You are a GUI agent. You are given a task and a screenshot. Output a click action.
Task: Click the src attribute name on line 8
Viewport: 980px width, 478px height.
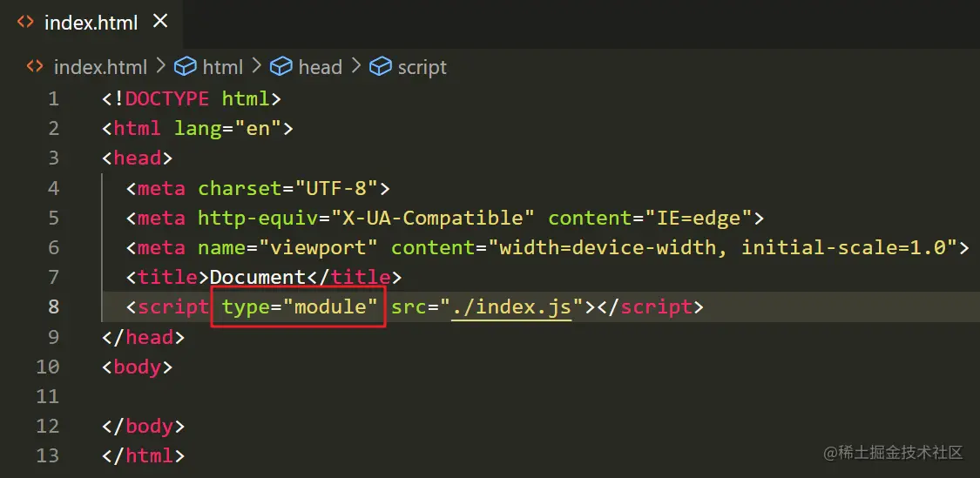[409, 306]
